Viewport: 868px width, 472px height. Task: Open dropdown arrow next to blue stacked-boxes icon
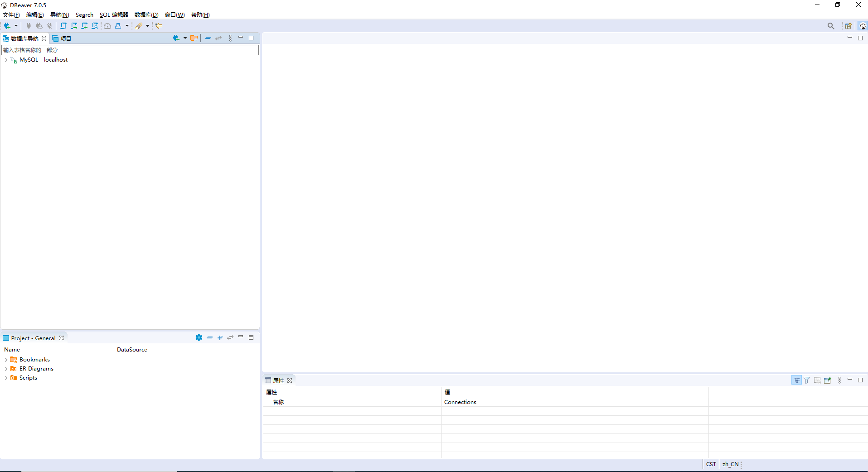click(x=127, y=26)
